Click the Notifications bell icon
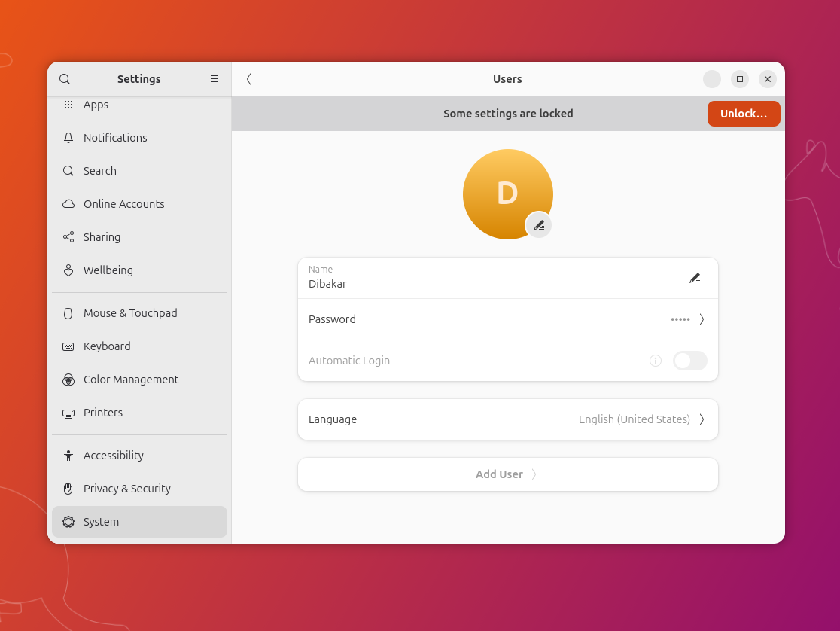Viewport: 840px width, 631px height. pyautogui.click(x=68, y=138)
